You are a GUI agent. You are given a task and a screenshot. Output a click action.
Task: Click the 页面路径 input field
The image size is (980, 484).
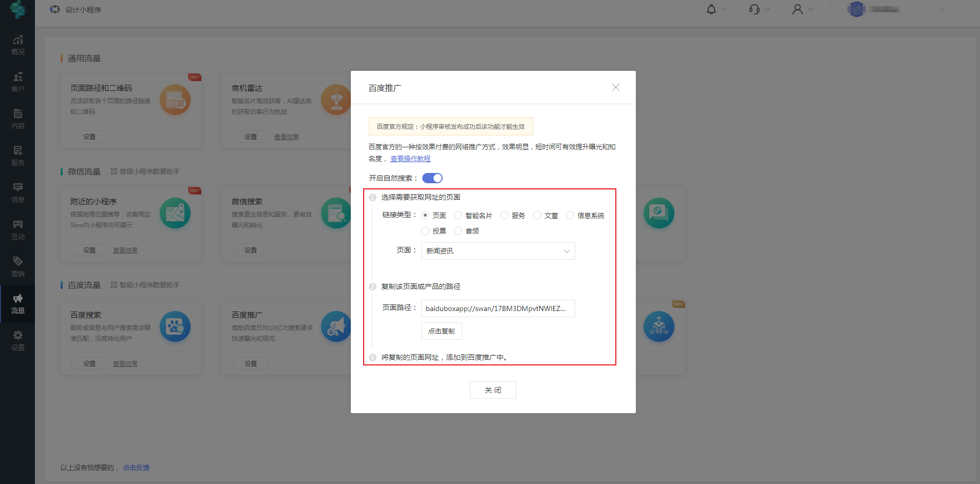498,308
